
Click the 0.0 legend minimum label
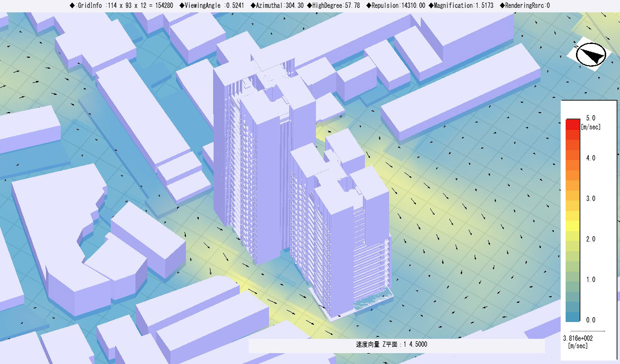click(590, 320)
